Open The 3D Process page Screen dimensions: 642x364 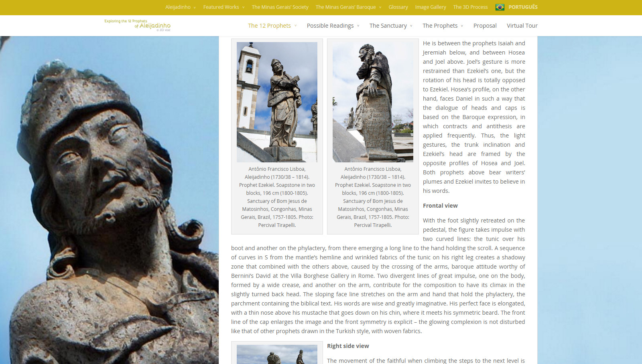coord(470,7)
